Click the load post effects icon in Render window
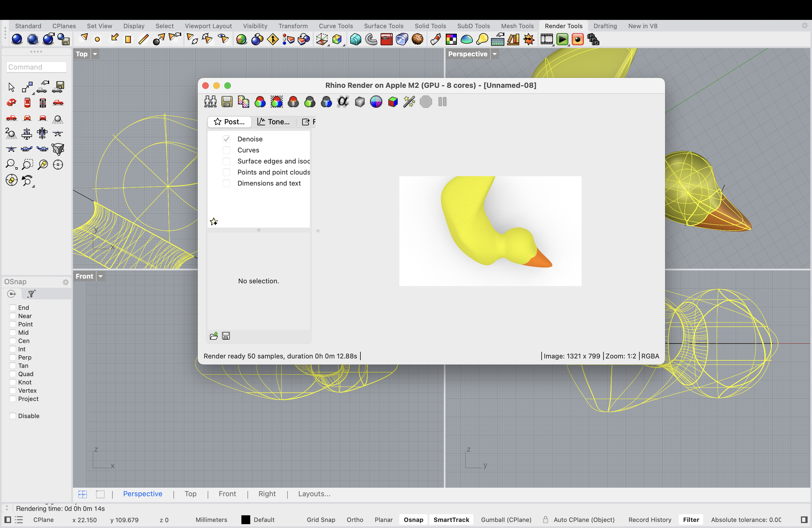 click(214, 336)
